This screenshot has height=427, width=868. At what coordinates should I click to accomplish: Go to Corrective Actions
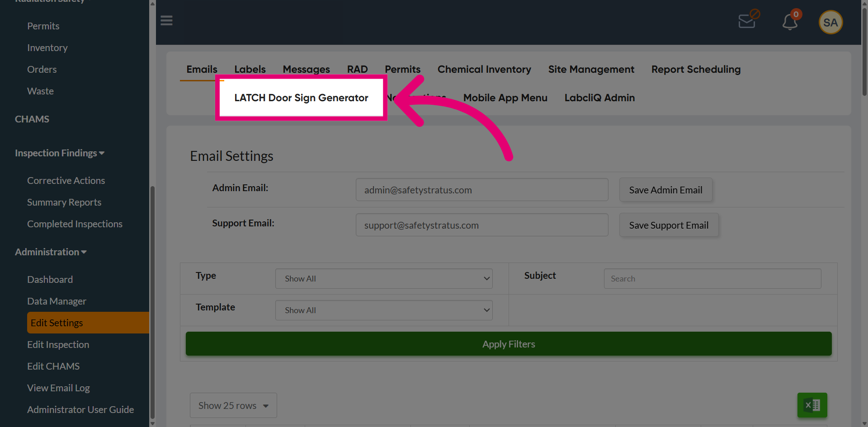[66, 181]
